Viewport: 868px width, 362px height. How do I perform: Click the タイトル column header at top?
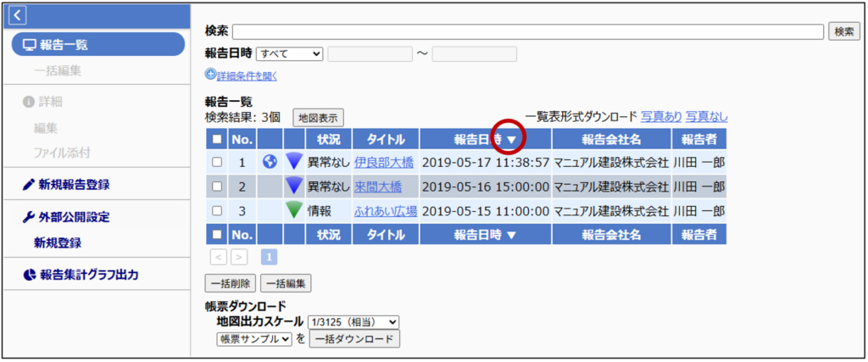386,140
